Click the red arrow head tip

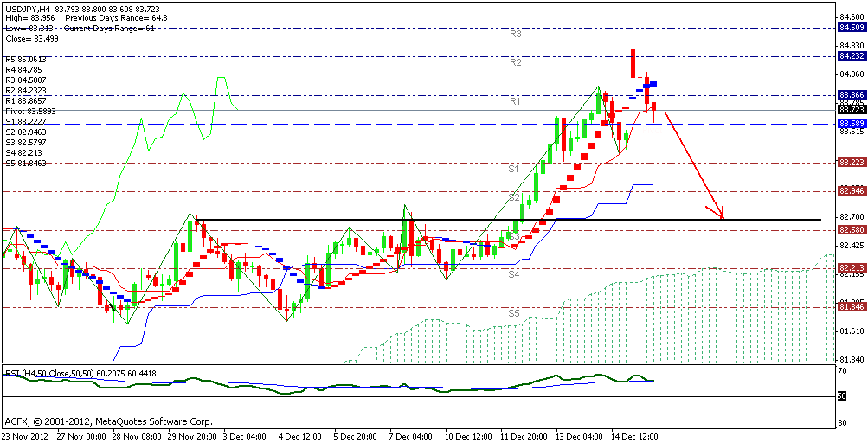click(723, 218)
